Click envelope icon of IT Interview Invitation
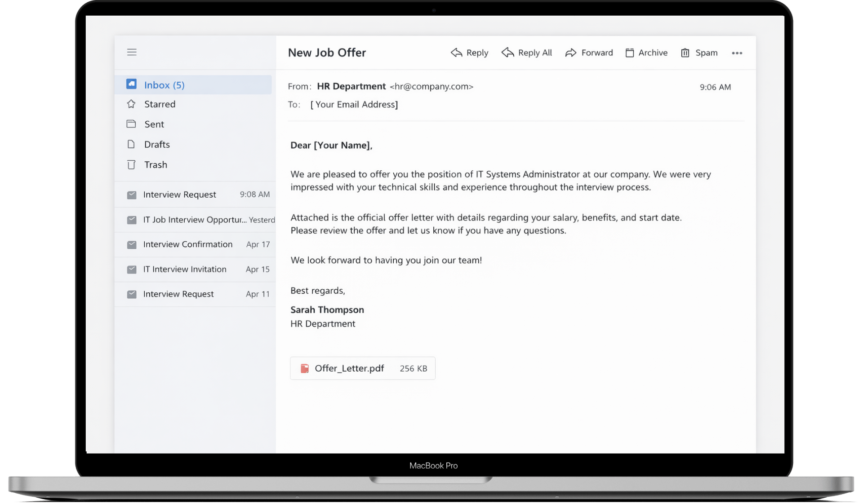This screenshot has height=504, width=863. pyautogui.click(x=131, y=269)
